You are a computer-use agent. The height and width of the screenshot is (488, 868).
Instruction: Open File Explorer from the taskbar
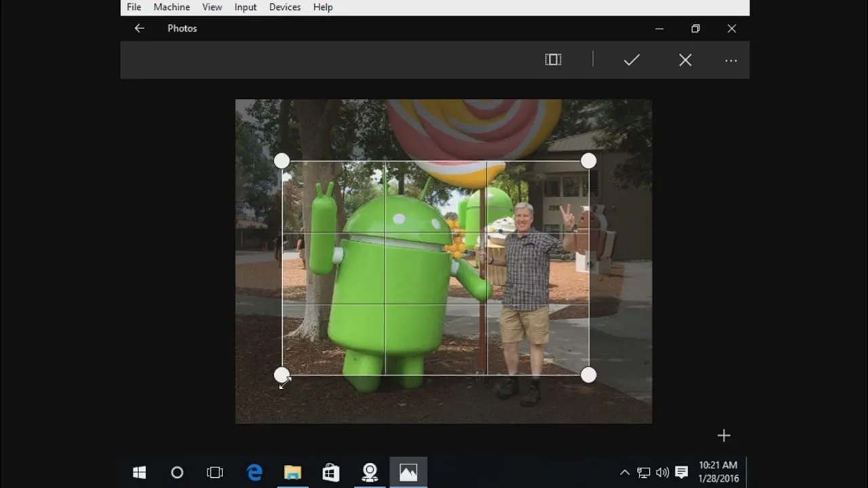(x=292, y=472)
